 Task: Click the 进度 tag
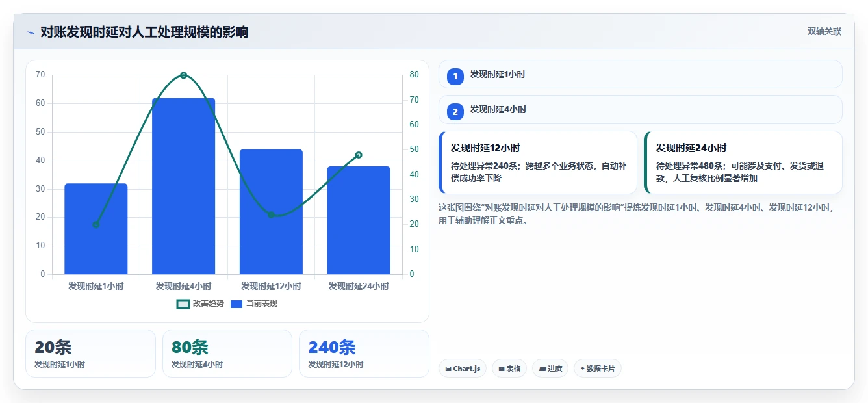pyautogui.click(x=550, y=369)
